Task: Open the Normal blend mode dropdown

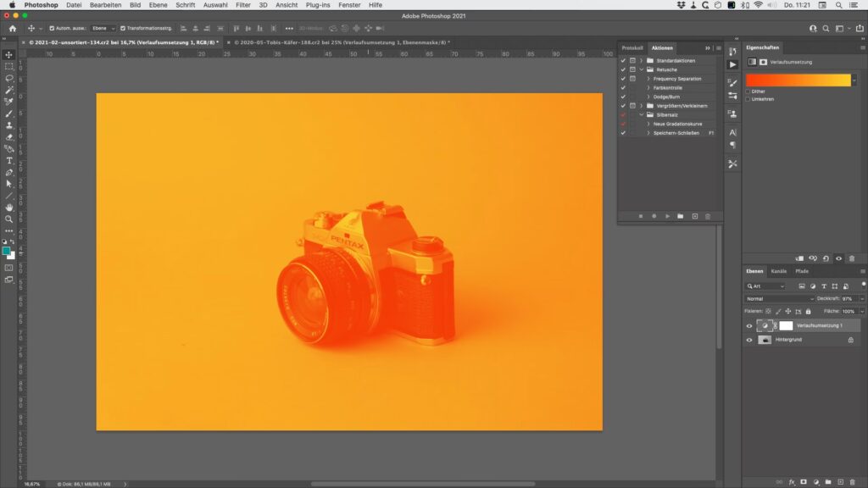Action: tap(779, 299)
